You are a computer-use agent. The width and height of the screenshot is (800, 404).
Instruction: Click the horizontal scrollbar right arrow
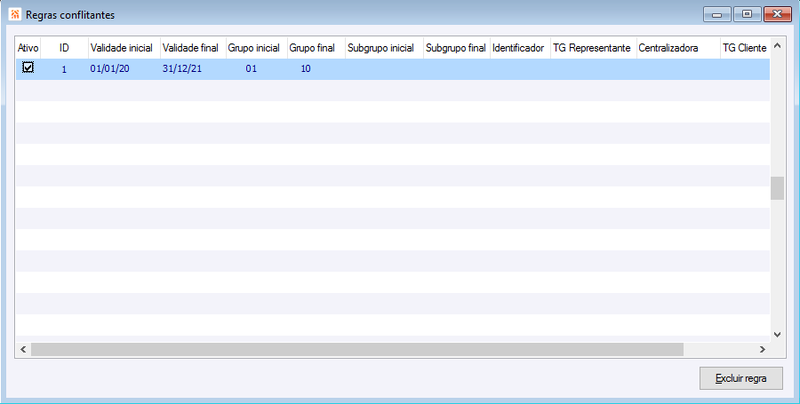click(762, 349)
